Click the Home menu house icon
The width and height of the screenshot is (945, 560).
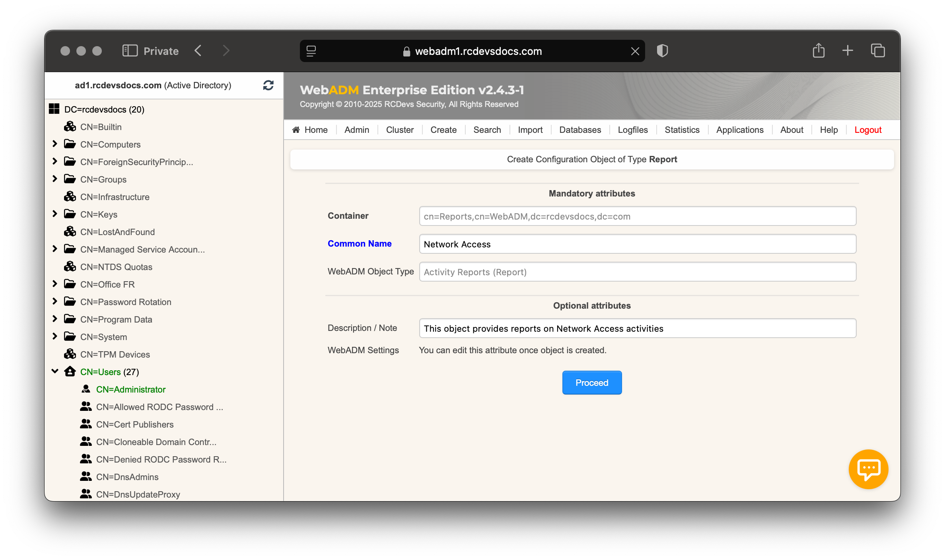click(296, 130)
